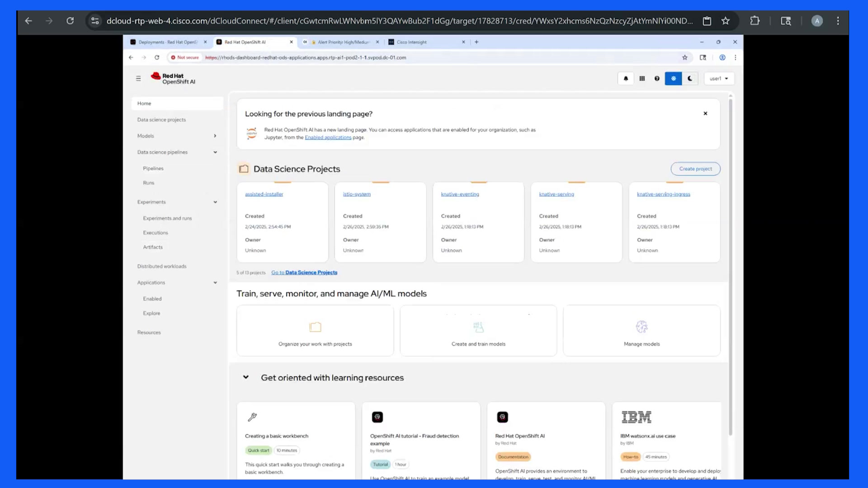Screen dimensions: 868x488
Task: Open Enabled applications in the sidebar
Action: [x=152, y=299]
